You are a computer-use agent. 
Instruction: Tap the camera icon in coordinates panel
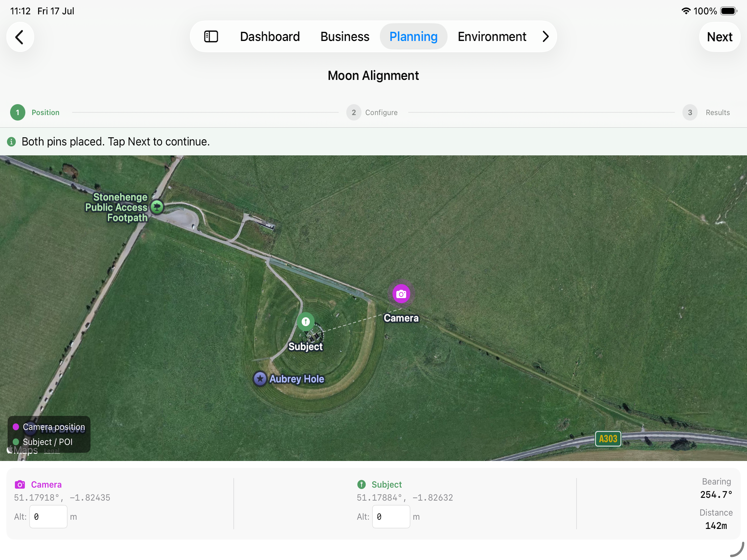(20, 484)
